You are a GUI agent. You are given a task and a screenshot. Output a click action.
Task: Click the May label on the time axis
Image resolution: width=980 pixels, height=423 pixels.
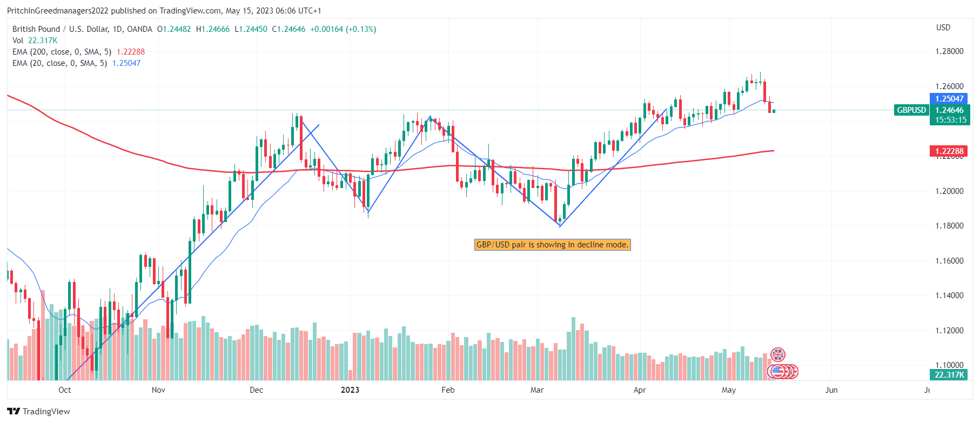tap(729, 390)
